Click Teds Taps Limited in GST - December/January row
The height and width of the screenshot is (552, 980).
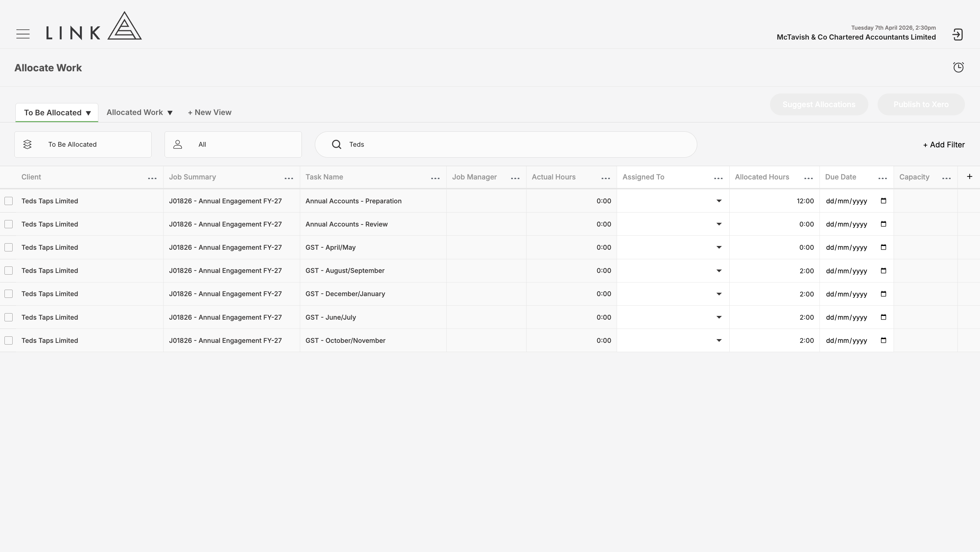tap(50, 294)
